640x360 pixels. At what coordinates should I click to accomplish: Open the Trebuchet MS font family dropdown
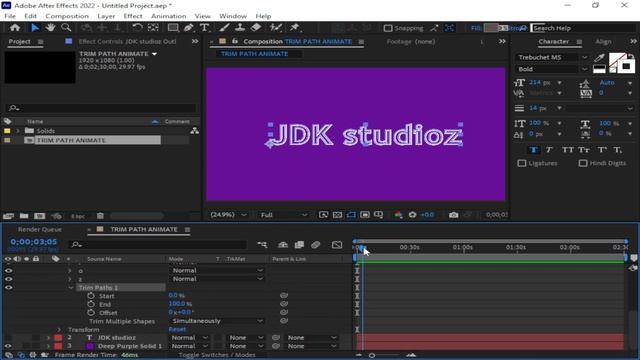tap(552, 58)
